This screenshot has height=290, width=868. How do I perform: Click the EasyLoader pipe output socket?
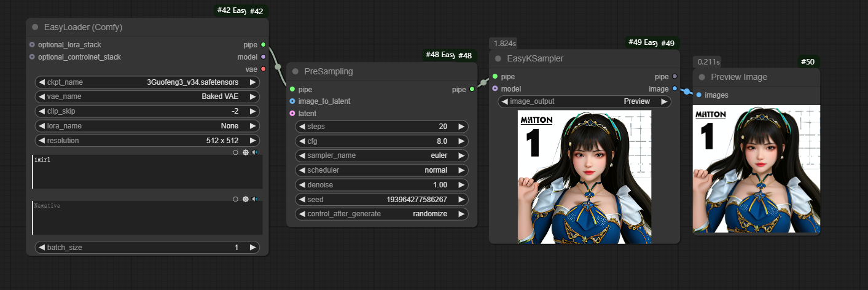tap(263, 45)
